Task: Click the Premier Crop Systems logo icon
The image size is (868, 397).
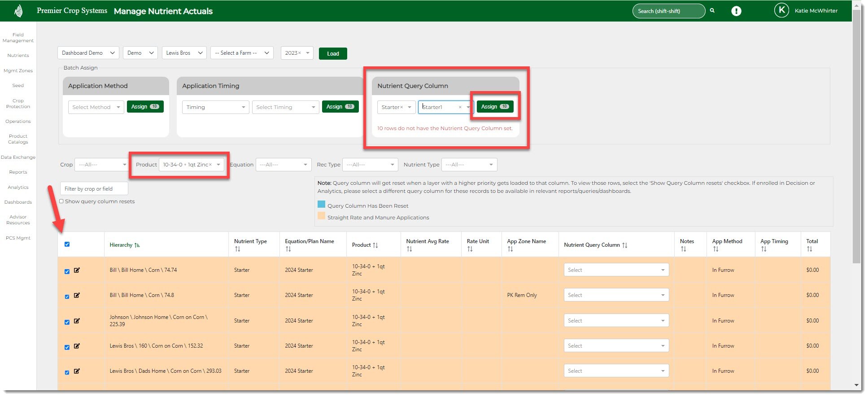Action: click(18, 11)
